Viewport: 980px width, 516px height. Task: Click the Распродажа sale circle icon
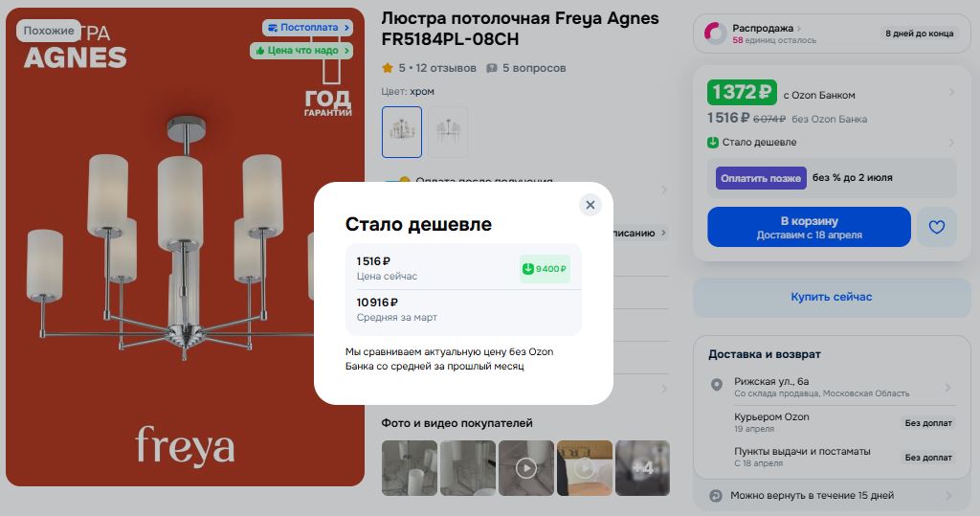pyautogui.click(x=716, y=34)
